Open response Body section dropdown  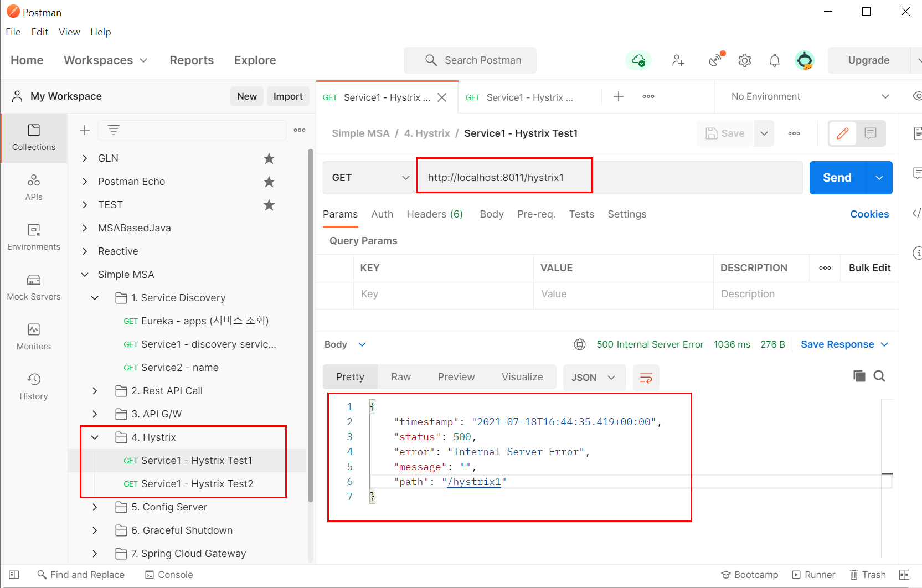point(346,344)
